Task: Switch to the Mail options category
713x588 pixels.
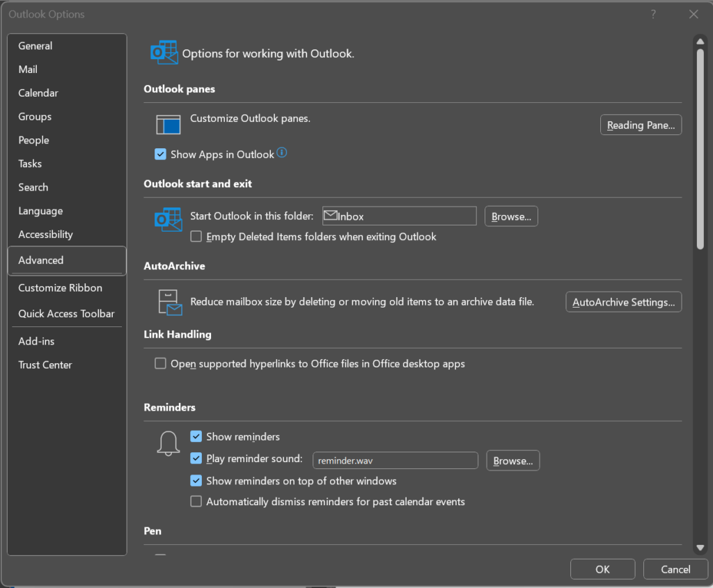Action: [67, 70]
